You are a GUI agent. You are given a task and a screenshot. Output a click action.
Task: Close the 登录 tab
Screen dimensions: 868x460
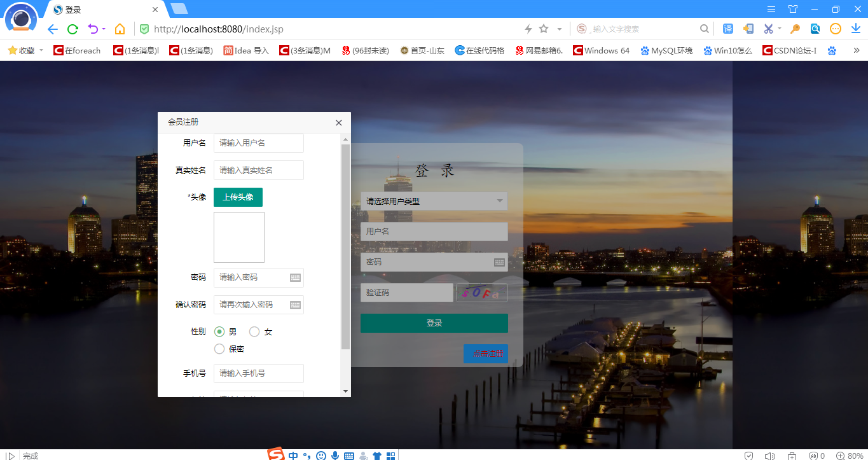click(x=156, y=10)
